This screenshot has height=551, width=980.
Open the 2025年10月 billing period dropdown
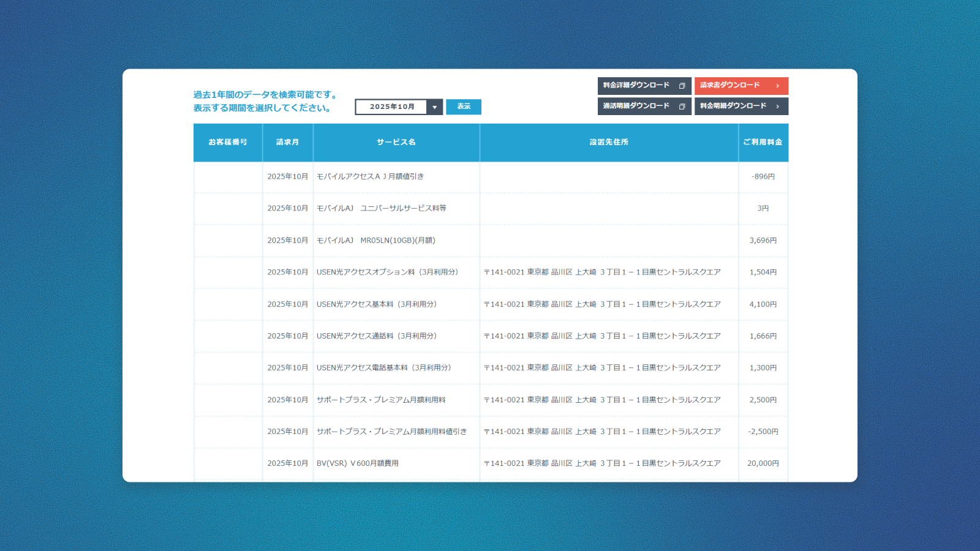399,107
